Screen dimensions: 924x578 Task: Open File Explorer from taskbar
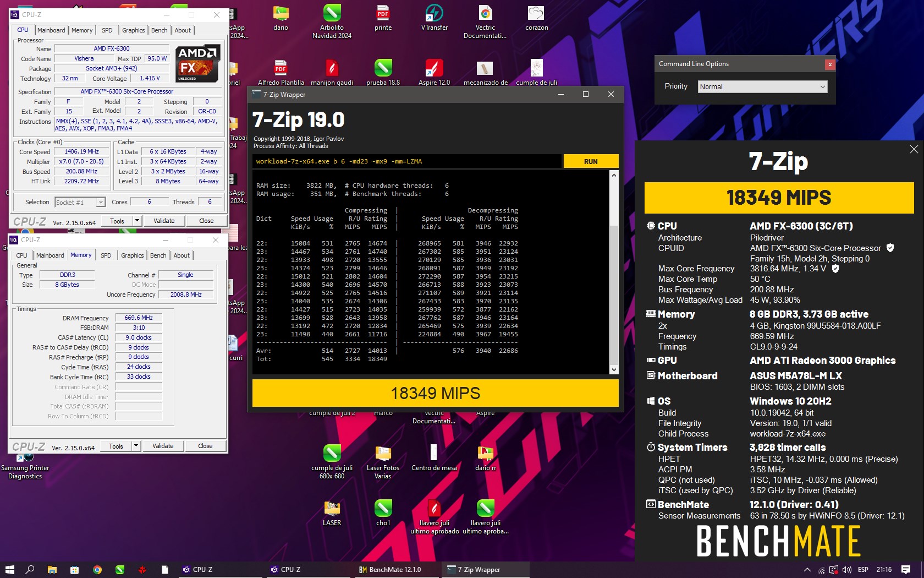pyautogui.click(x=52, y=570)
